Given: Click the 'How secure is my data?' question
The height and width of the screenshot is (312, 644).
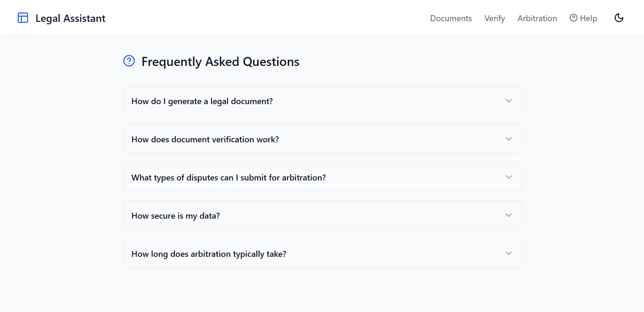Looking at the screenshot, I should pyautogui.click(x=176, y=216).
